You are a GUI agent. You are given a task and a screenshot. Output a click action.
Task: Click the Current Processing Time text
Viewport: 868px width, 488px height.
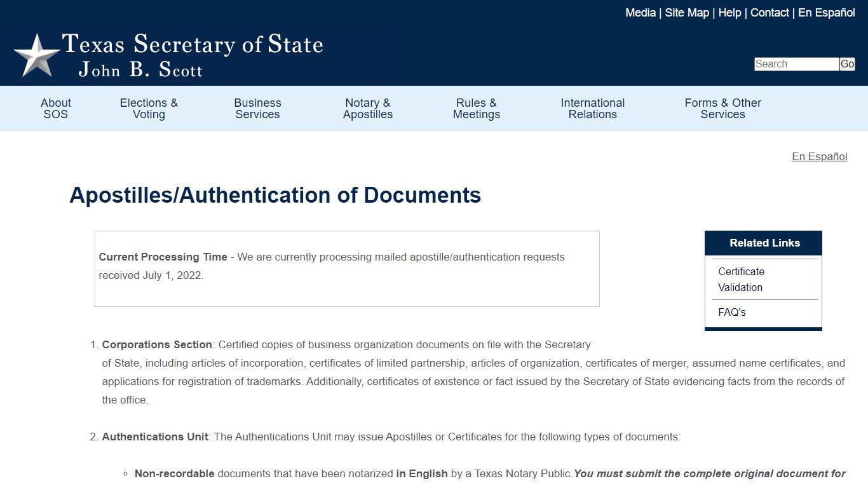[163, 257]
